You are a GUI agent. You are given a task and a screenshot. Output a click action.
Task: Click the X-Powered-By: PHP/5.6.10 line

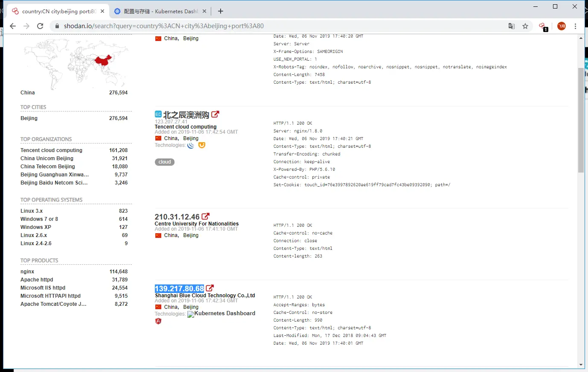[304, 170]
